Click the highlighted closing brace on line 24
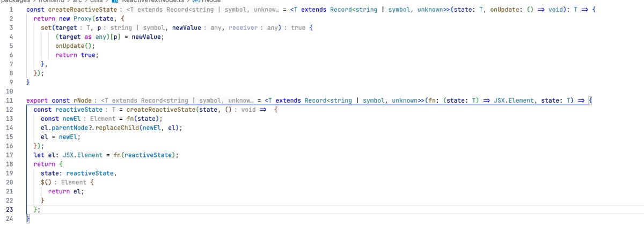This screenshot has width=644, height=238. point(28,219)
